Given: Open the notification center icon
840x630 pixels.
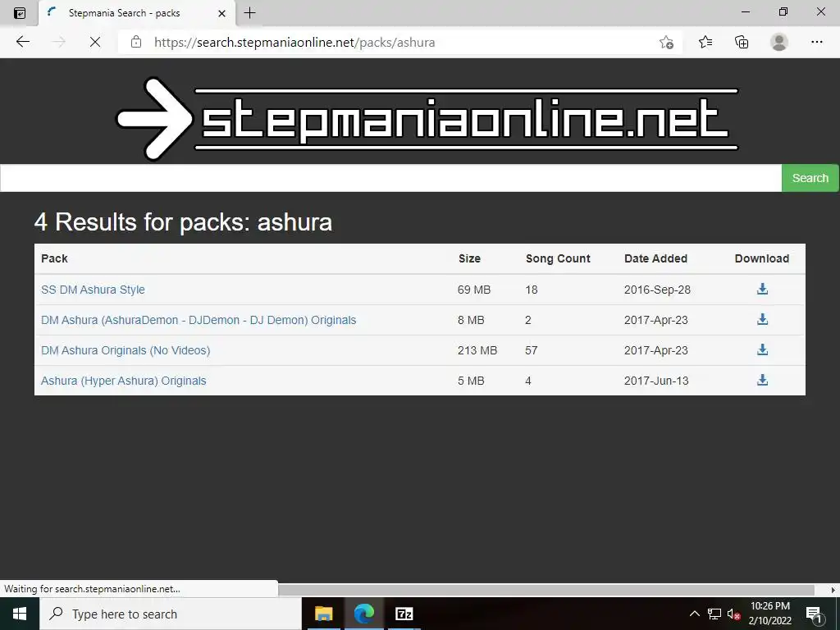Looking at the screenshot, I should coord(814,614).
